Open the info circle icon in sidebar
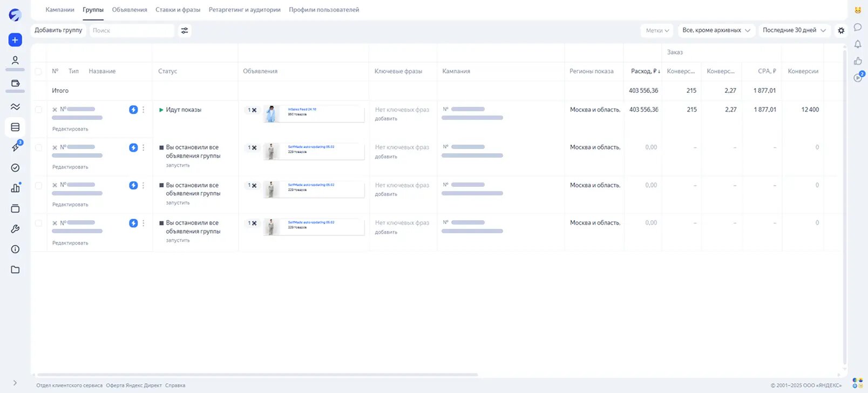Viewport: 868px width, 393px height. point(15,249)
